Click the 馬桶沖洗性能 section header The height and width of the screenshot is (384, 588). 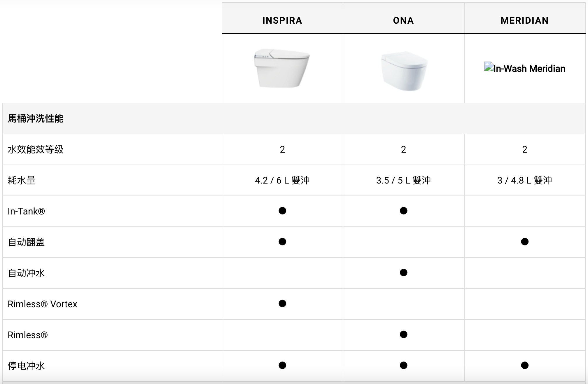click(x=36, y=118)
